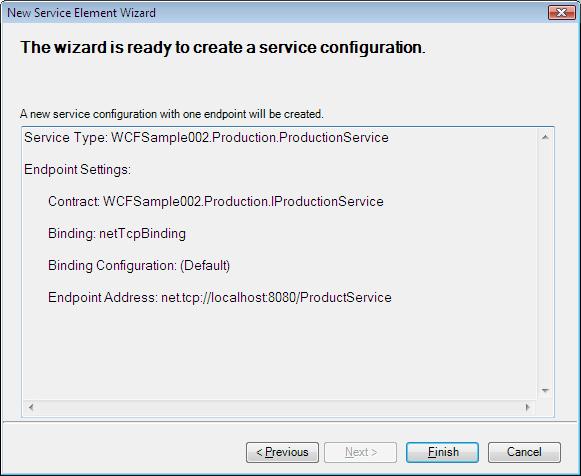Screen dimensions: 581x476
Task: Click the vertical scrollbar up arrow
Action: click(545, 137)
